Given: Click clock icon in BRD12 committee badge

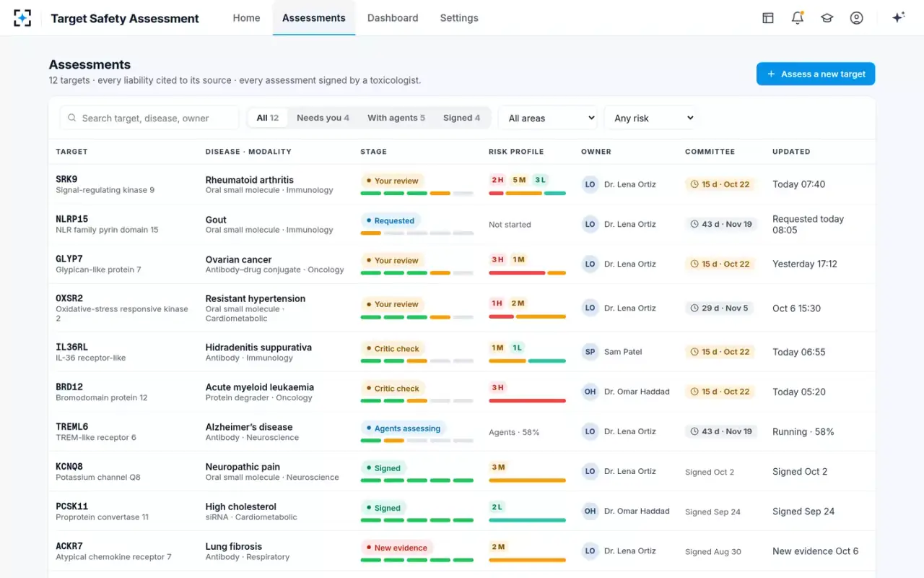Looking at the screenshot, I should click(694, 392).
